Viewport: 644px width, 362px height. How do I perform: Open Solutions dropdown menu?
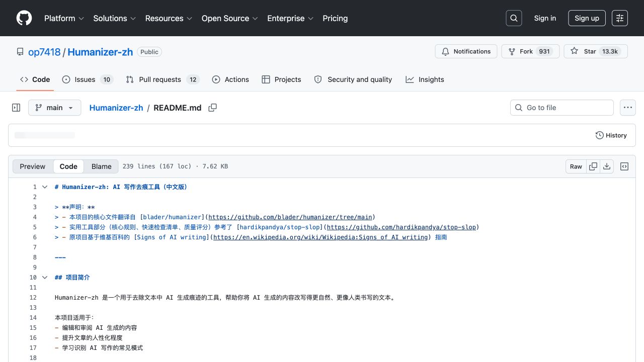pos(114,18)
